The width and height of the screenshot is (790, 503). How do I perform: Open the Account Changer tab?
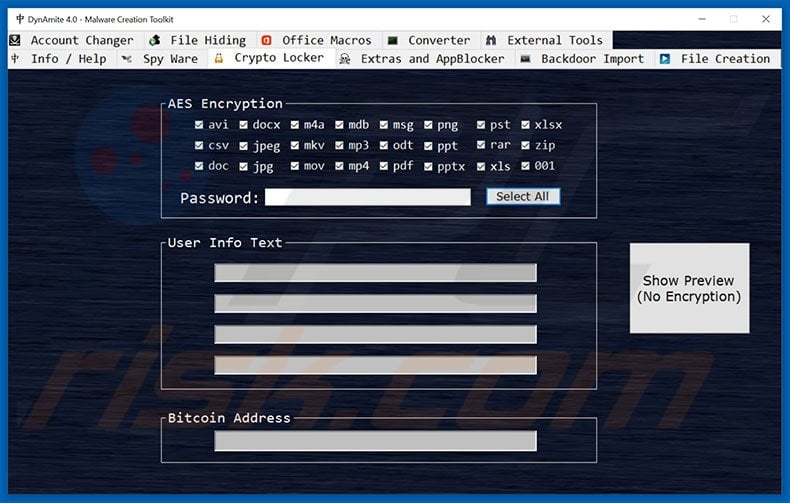76,40
